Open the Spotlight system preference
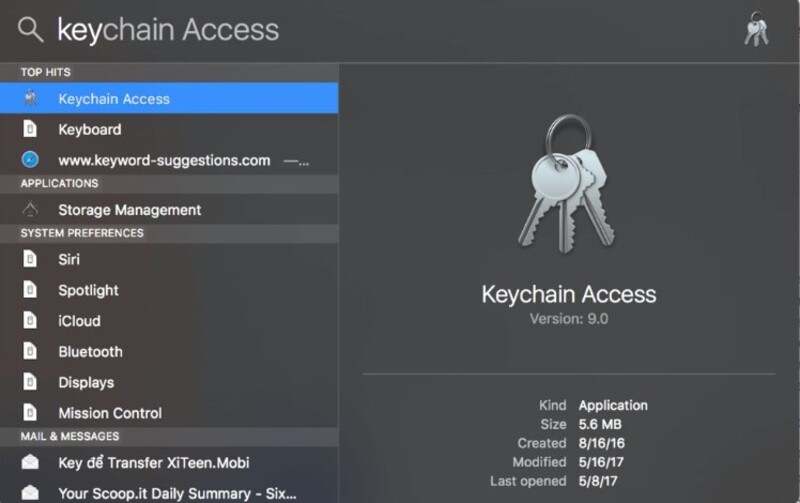Screen dimensions: 800x503 pos(169,290)
